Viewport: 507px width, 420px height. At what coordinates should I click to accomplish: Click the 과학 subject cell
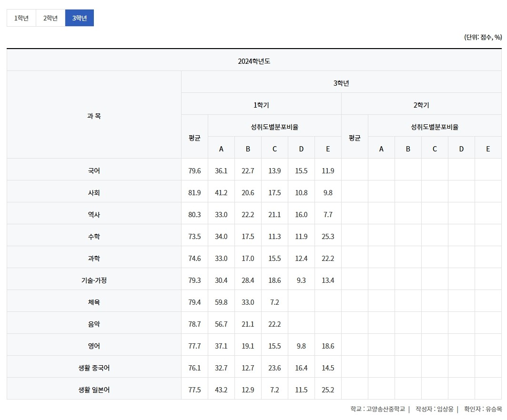[x=94, y=258]
